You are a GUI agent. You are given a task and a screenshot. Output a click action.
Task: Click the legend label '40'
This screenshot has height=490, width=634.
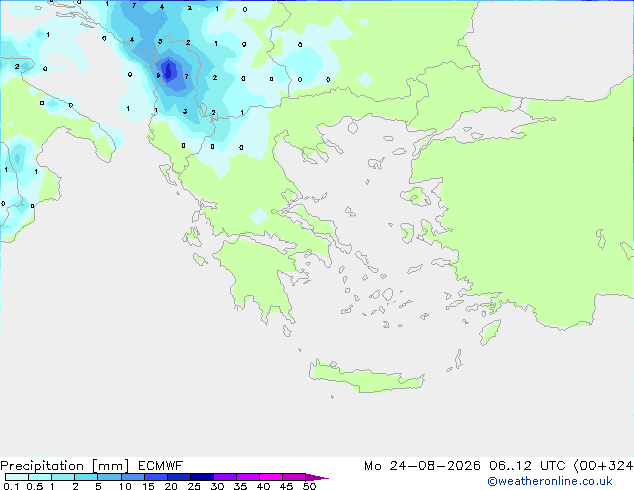(x=263, y=486)
